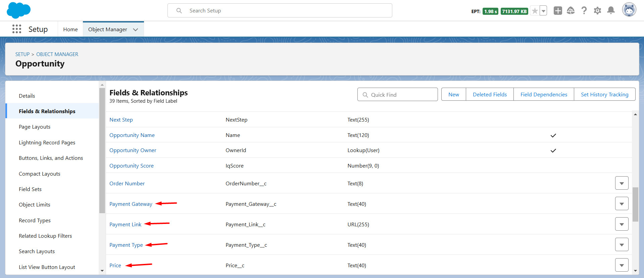Screen dimensions: 644x278
Task: Click the favorites star icon
Action: (535, 11)
